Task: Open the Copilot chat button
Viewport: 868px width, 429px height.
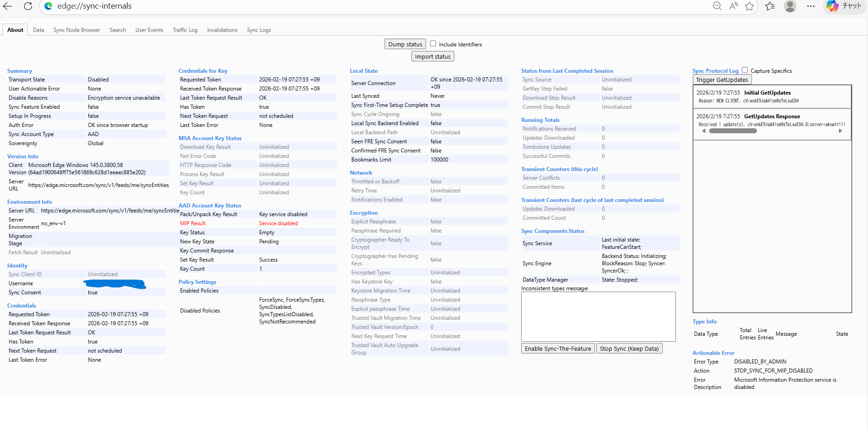Action: pos(845,6)
